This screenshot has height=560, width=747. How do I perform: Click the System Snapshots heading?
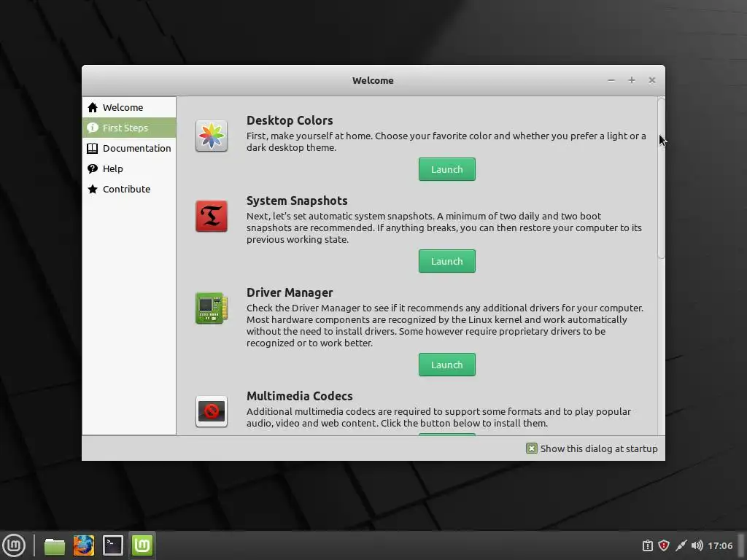tap(297, 201)
